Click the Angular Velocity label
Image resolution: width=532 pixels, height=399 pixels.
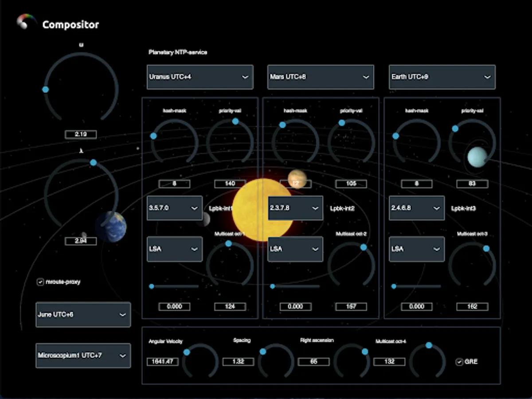[165, 341]
